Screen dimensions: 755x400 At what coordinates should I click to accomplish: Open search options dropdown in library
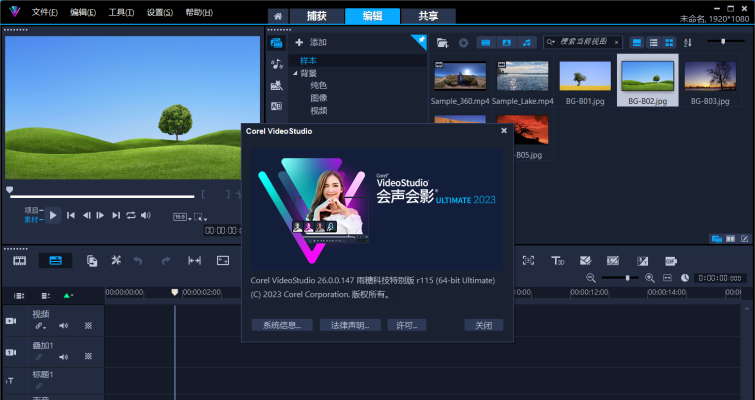(x=551, y=42)
